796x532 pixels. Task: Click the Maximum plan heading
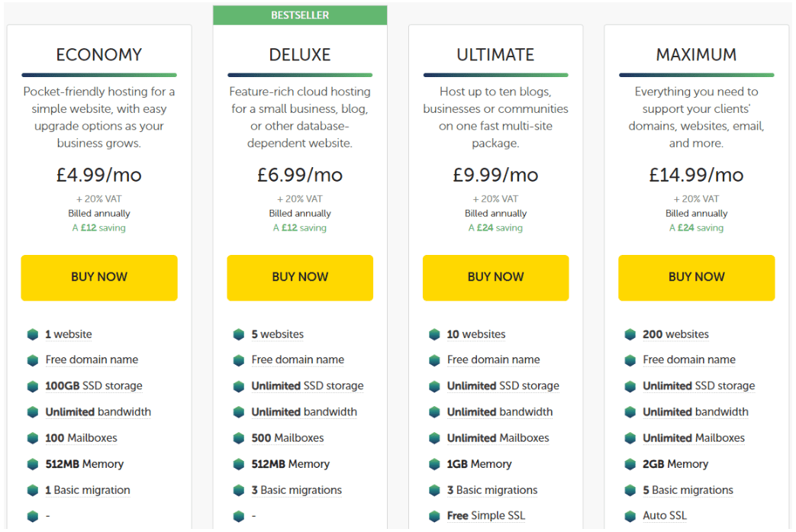[697, 55]
